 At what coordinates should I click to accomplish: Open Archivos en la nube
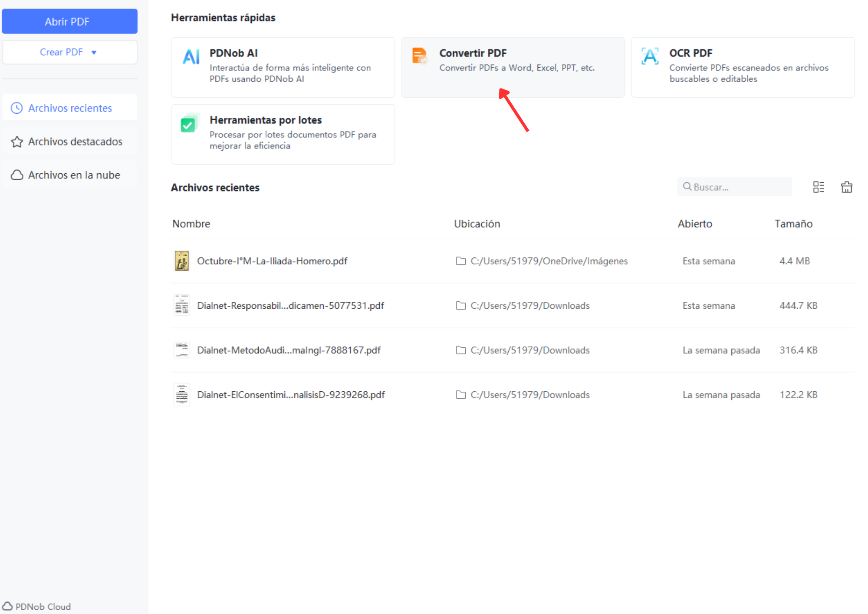(x=69, y=175)
